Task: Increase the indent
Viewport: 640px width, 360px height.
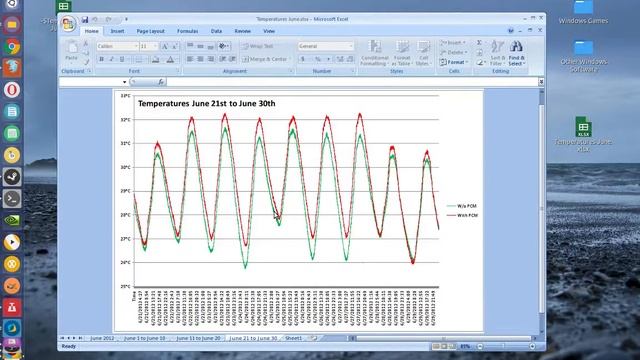Action: (232, 59)
